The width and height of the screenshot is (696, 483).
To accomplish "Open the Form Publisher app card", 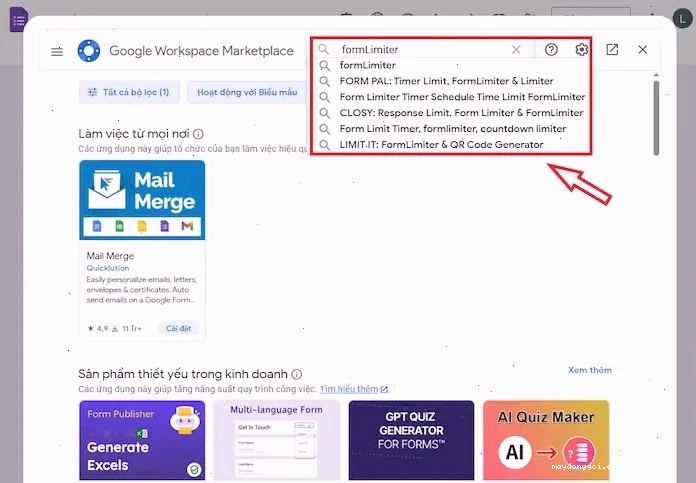I will tap(142, 440).
